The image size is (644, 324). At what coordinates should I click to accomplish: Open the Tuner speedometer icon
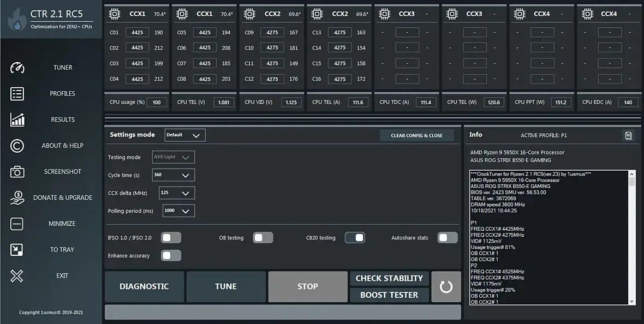(17, 68)
